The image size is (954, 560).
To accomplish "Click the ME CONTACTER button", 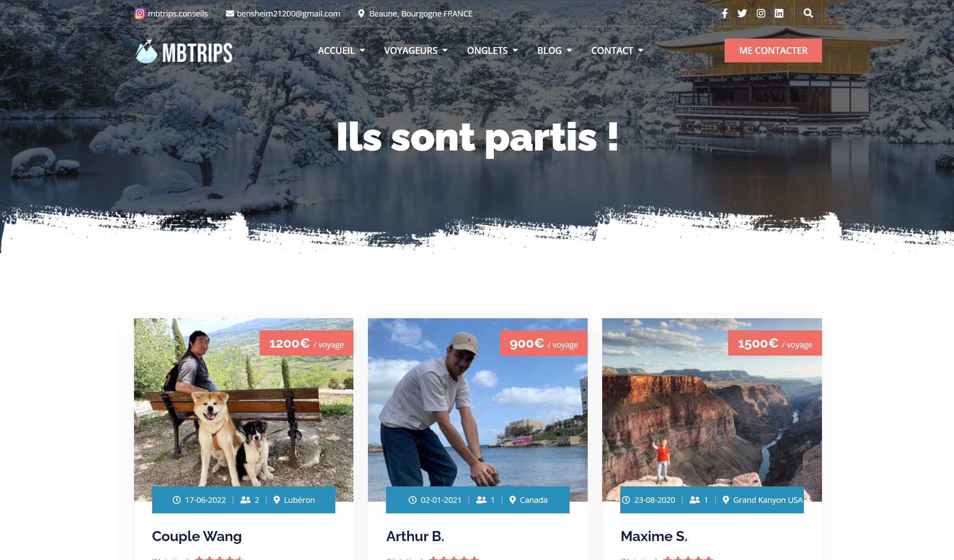I will click(773, 50).
